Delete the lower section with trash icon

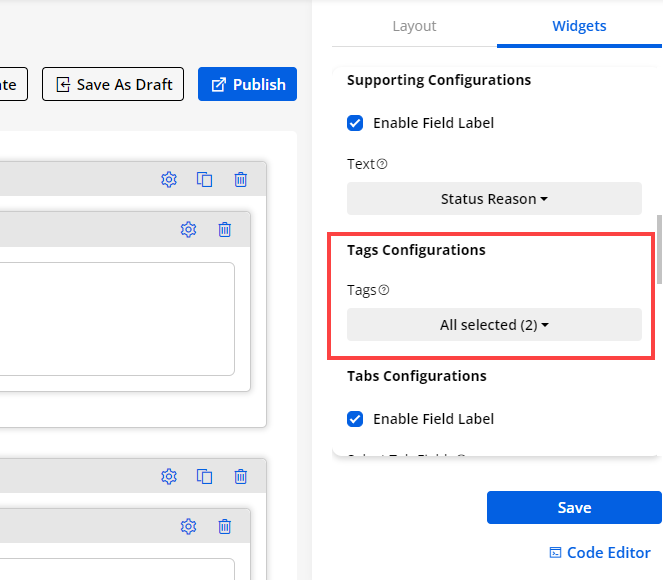point(240,477)
